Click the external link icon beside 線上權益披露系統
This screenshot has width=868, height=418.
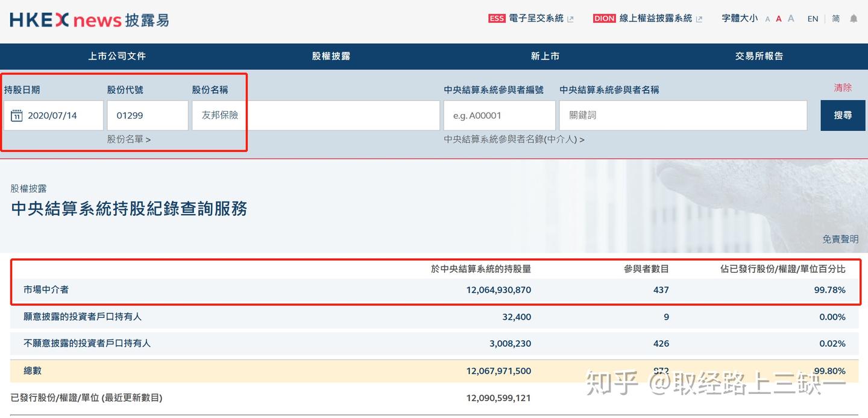click(x=699, y=18)
